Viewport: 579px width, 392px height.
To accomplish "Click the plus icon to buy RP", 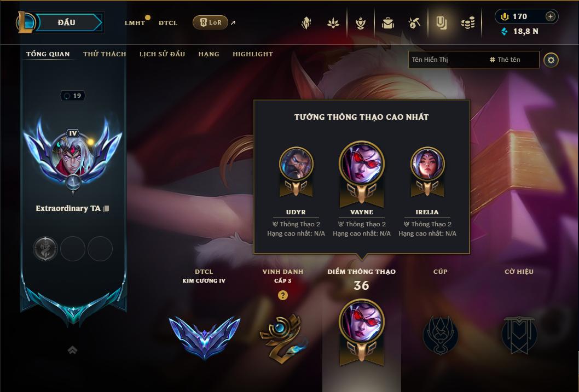I will point(550,16).
